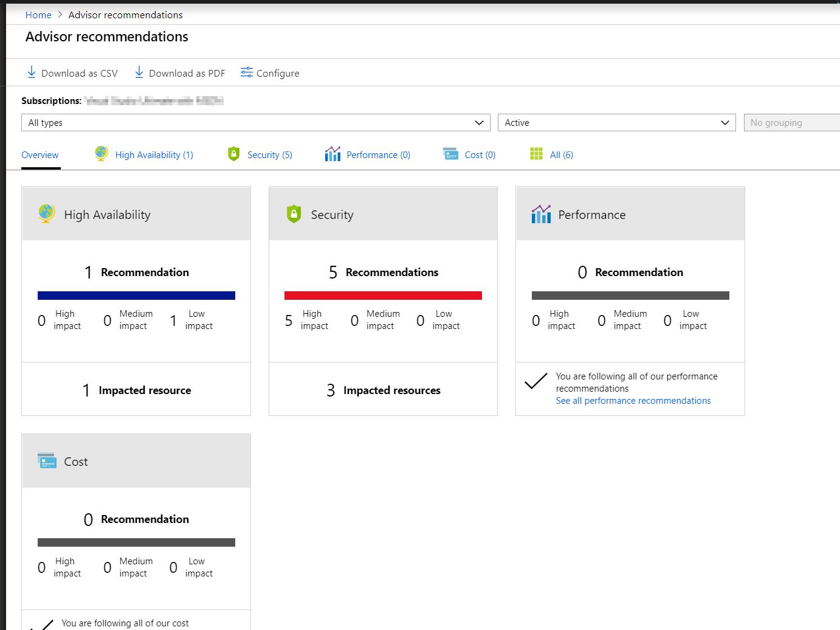The height and width of the screenshot is (630, 840).
Task: Click Download as CSV button
Action: pos(72,73)
